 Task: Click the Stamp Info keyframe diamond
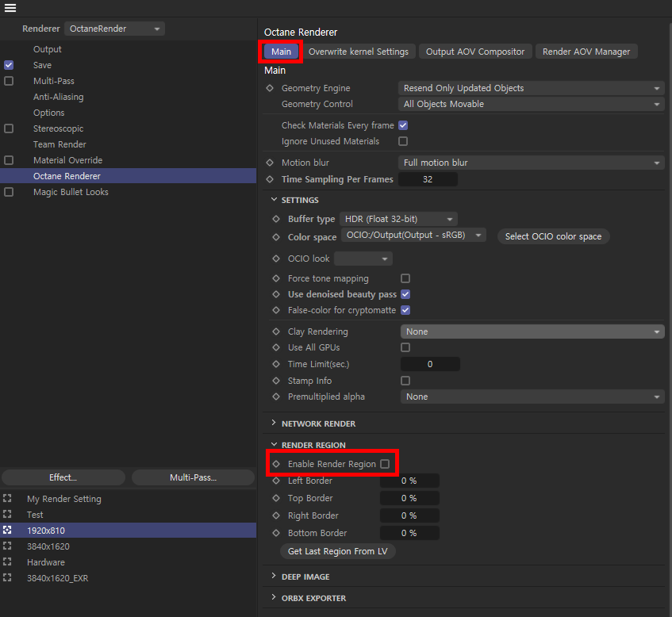tap(276, 381)
